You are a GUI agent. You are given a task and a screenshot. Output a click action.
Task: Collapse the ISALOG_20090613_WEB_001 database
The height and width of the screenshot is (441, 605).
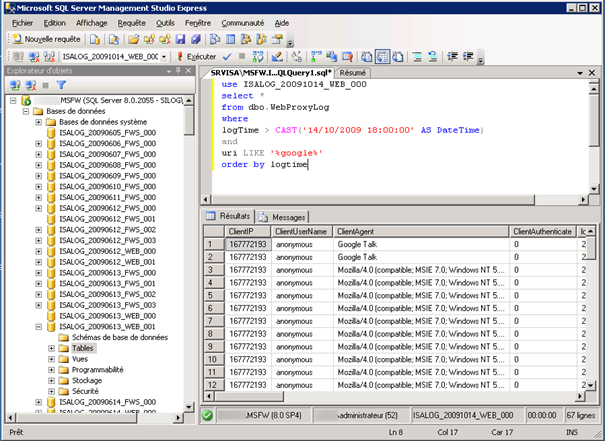[39, 327]
